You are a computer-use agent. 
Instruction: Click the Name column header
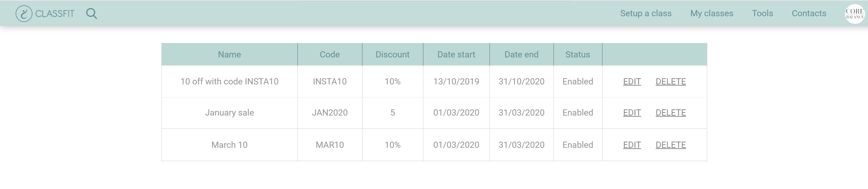229,54
